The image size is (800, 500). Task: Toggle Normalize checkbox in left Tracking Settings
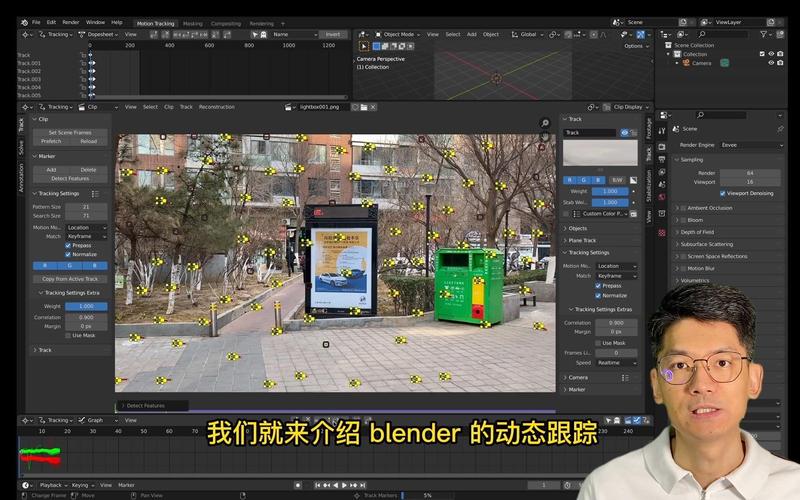tap(68, 254)
